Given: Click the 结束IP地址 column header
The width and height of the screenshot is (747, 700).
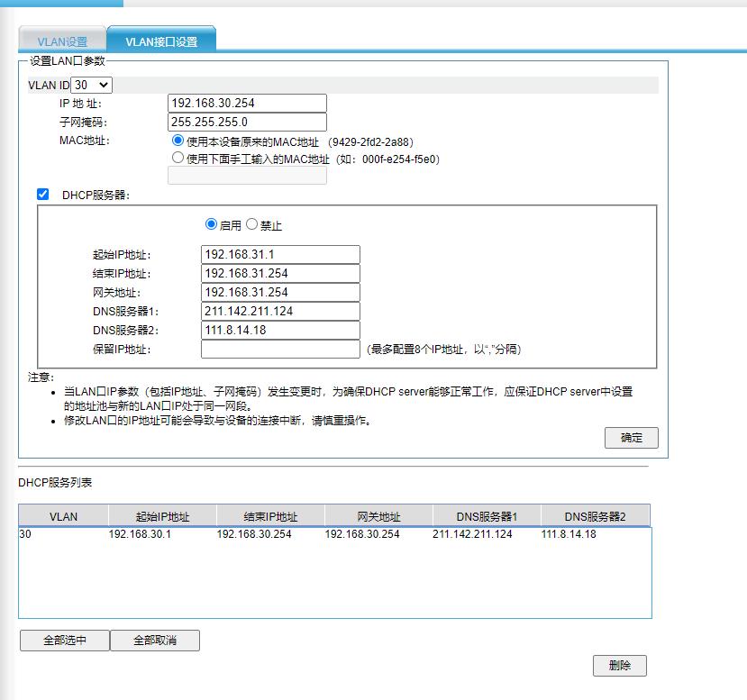Looking at the screenshot, I should coord(270,516).
